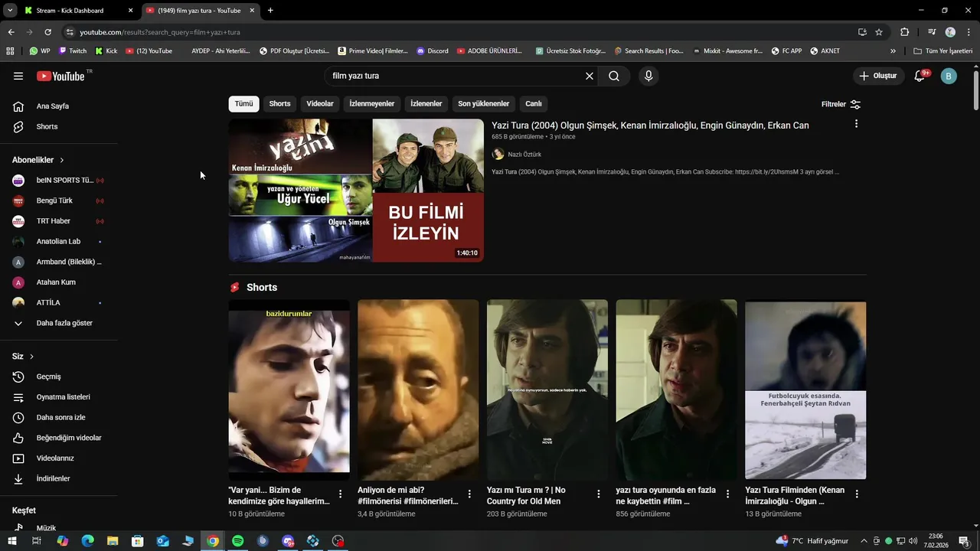Select the Videolar filter chip
Viewport: 980px width, 551px height.
click(320, 104)
